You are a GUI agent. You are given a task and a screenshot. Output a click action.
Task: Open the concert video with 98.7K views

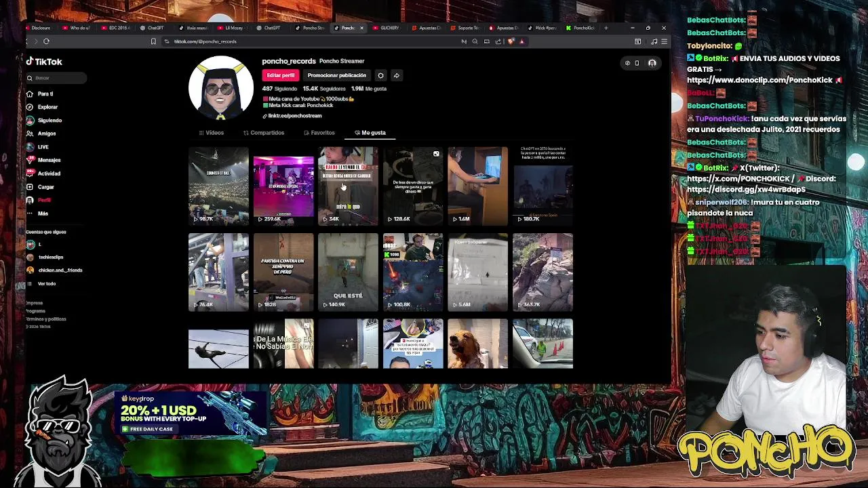point(218,186)
